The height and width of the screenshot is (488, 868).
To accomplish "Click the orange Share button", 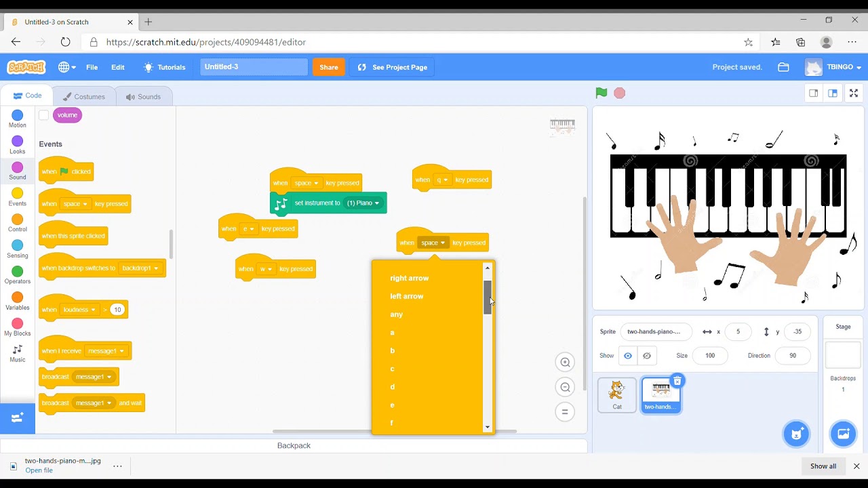I will coord(329,67).
